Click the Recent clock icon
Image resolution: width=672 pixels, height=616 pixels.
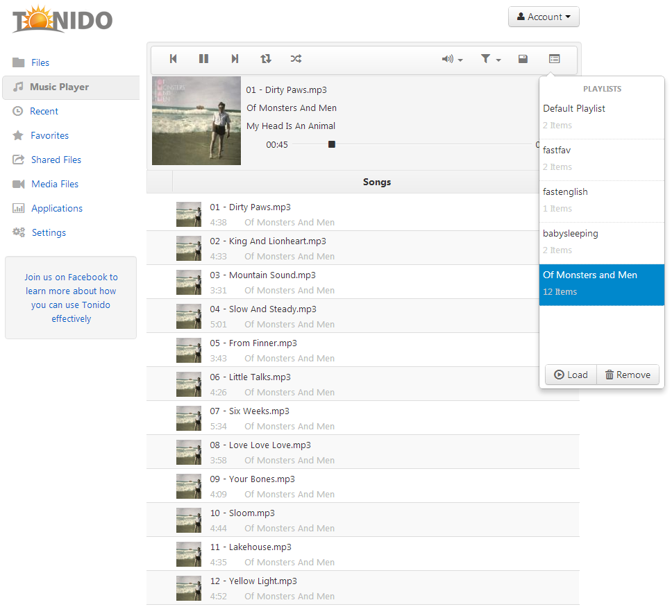coord(17,112)
